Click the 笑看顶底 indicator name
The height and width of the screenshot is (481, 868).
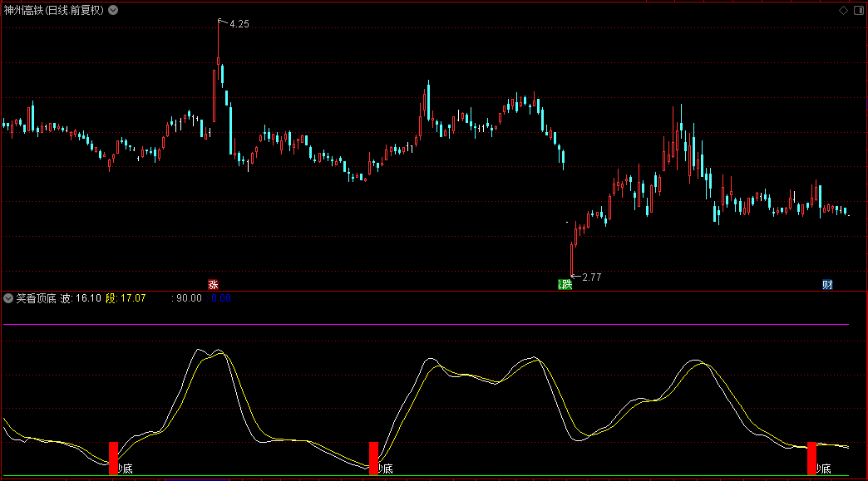36,298
